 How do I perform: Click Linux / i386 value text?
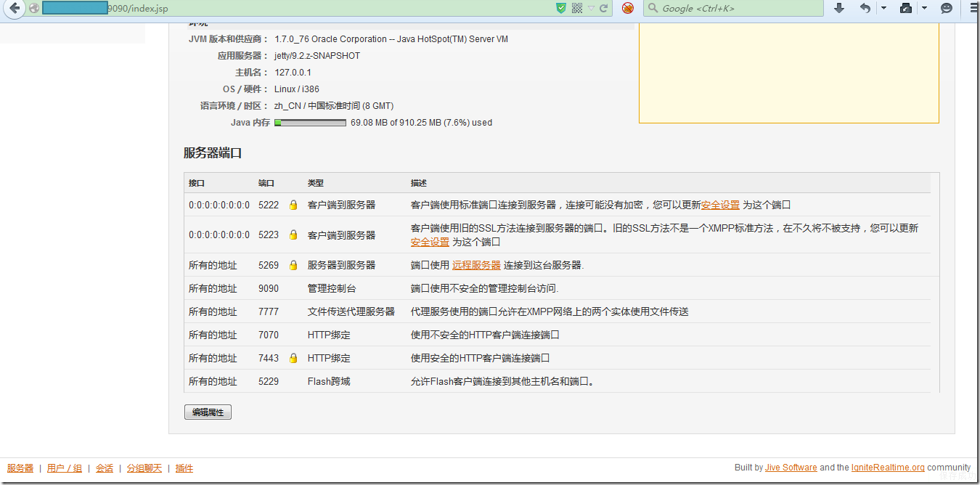tap(297, 89)
